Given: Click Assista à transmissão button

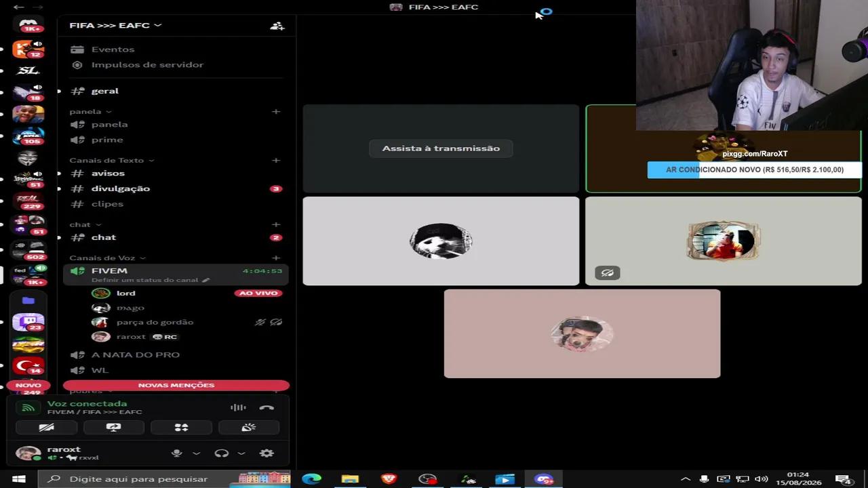Looking at the screenshot, I should tap(441, 148).
